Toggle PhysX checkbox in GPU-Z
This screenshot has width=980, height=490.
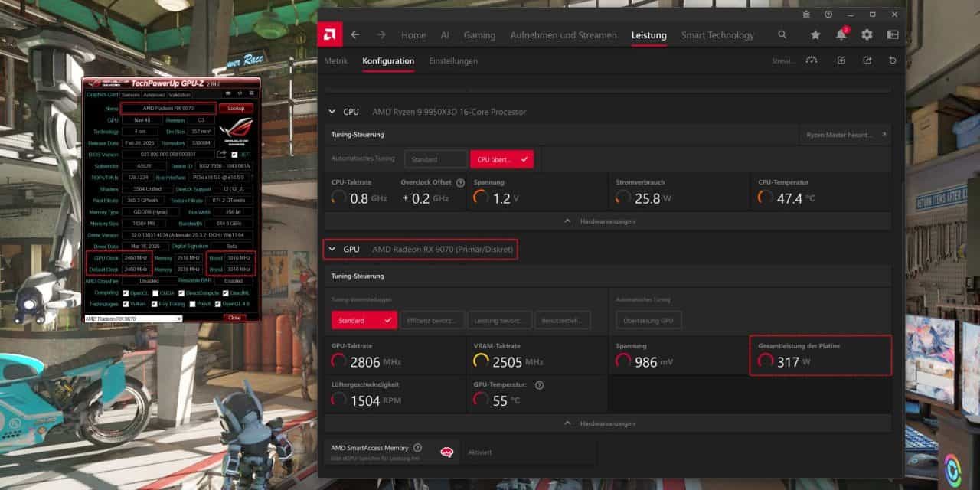pos(192,304)
